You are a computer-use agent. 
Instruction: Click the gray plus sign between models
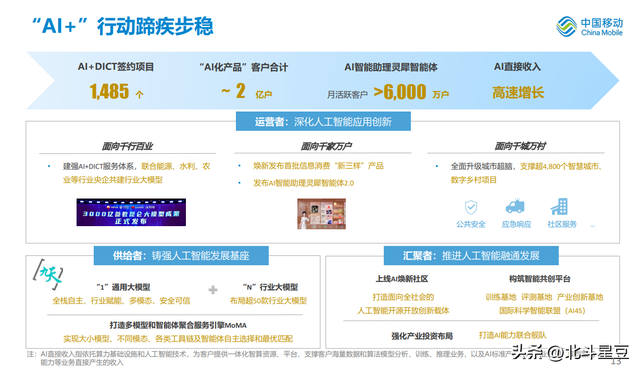(213, 290)
